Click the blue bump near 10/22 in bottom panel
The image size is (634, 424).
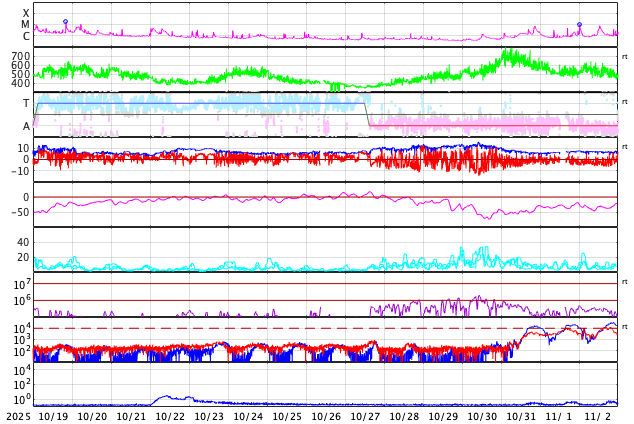[x=165, y=397]
